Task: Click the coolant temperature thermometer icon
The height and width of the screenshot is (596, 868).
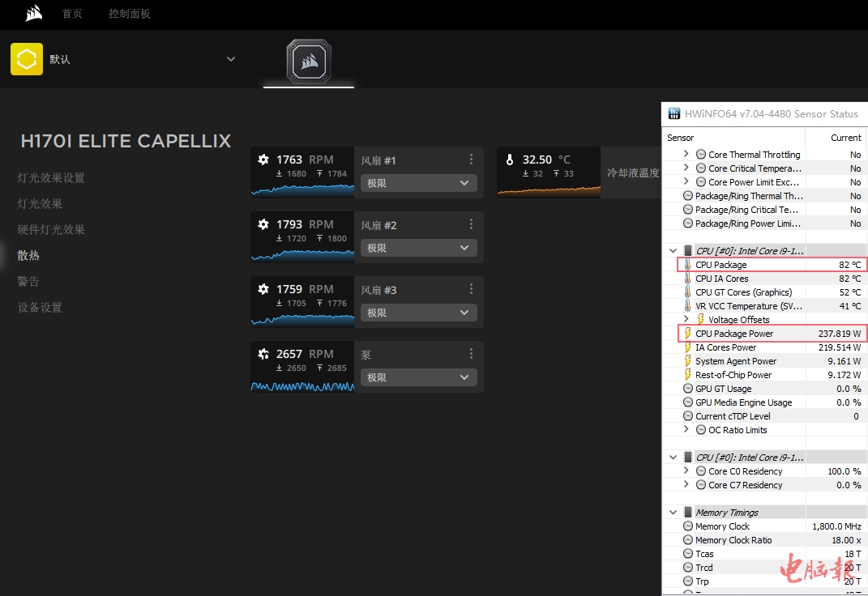Action: tap(510, 160)
